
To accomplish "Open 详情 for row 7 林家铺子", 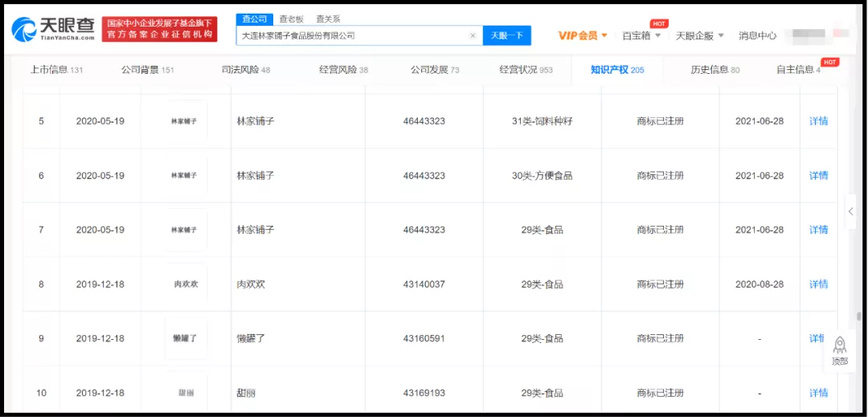I will [819, 230].
